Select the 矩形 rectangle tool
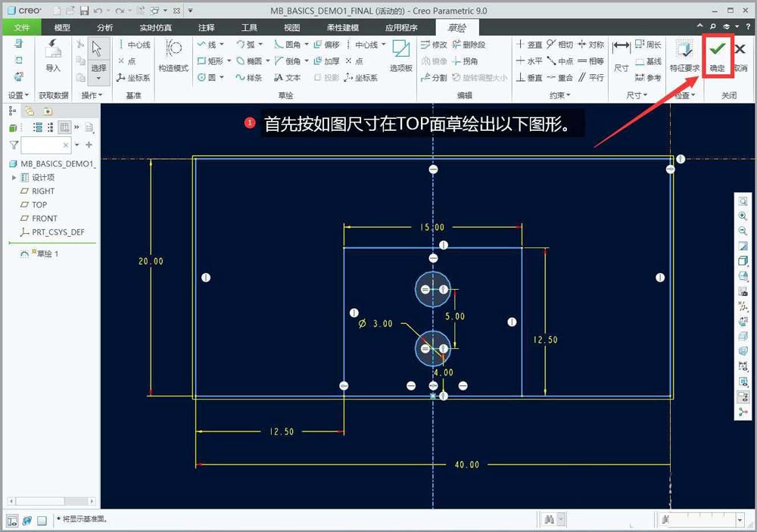Viewport: 757px width, 532px height. click(210, 61)
